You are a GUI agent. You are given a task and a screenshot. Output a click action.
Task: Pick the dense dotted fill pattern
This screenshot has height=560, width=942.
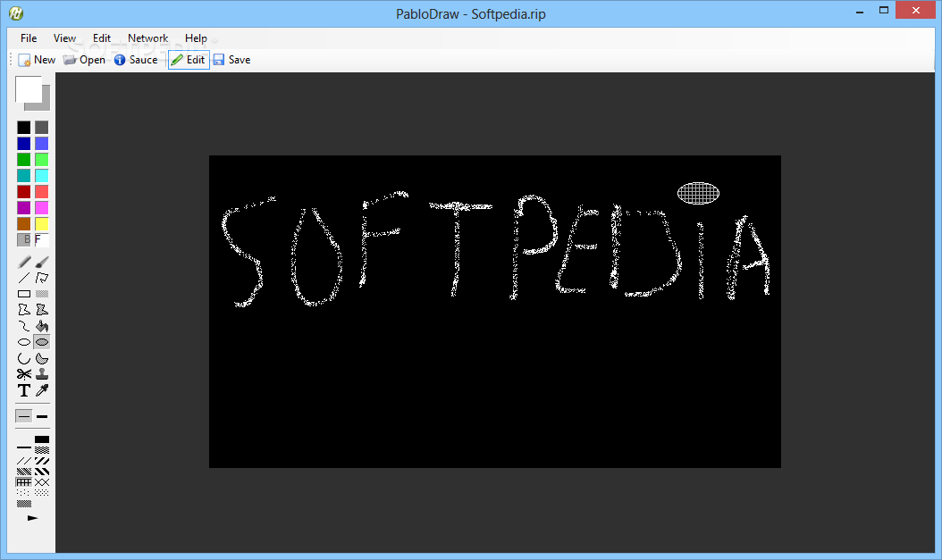(x=42, y=493)
